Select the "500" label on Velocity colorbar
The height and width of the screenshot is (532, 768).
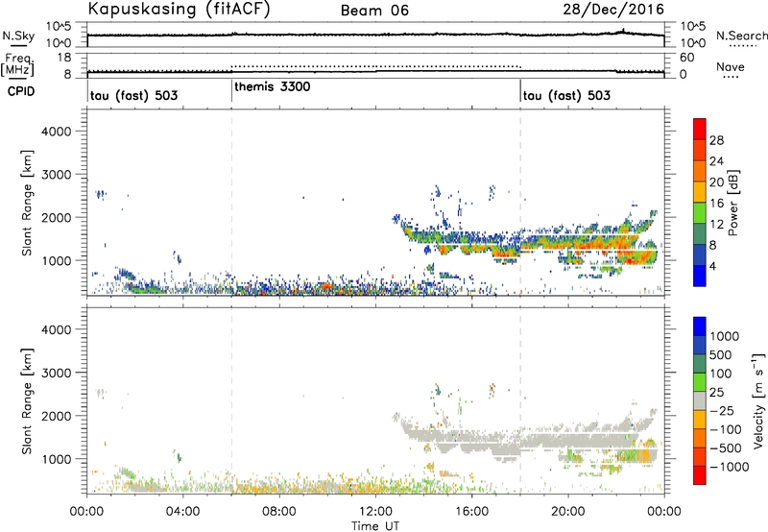pyautogui.click(x=721, y=355)
